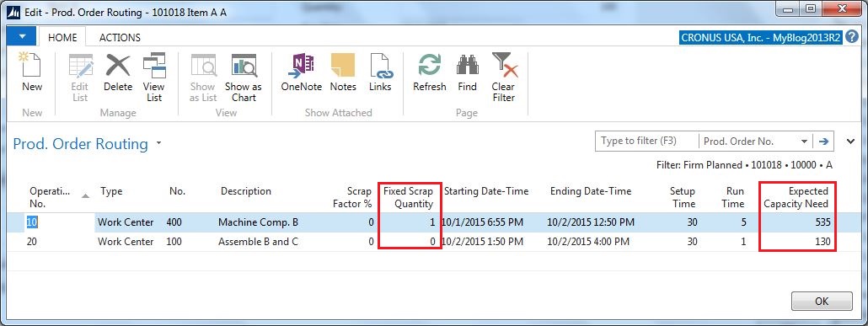The width and height of the screenshot is (868, 326).
Task: Switch to the HOME tab
Action: 62,38
